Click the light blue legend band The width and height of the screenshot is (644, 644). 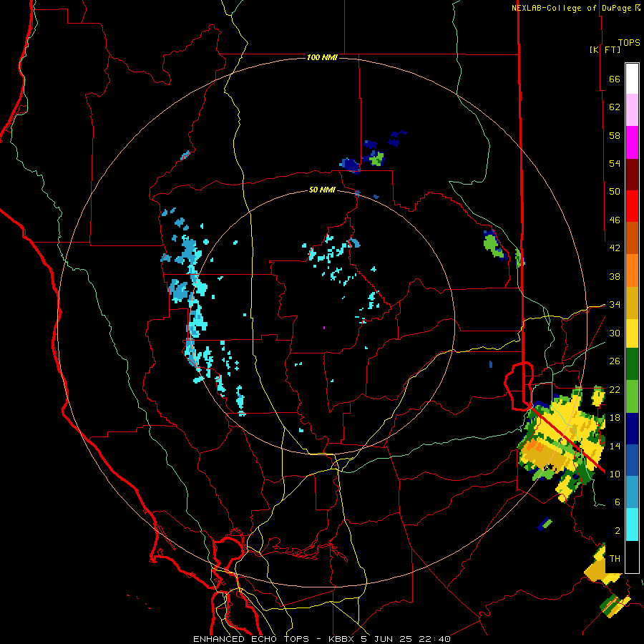(x=632, y=493)
